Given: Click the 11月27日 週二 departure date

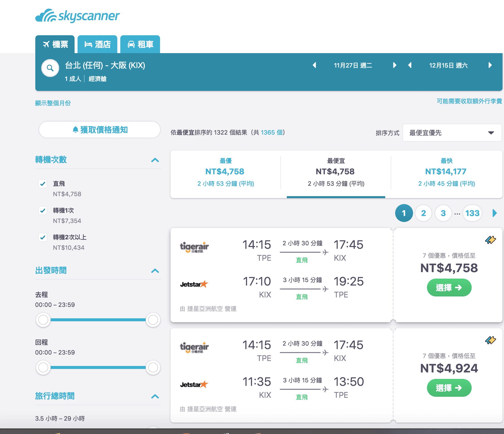Looking at the screenshot, I should (x=353, y=65).
